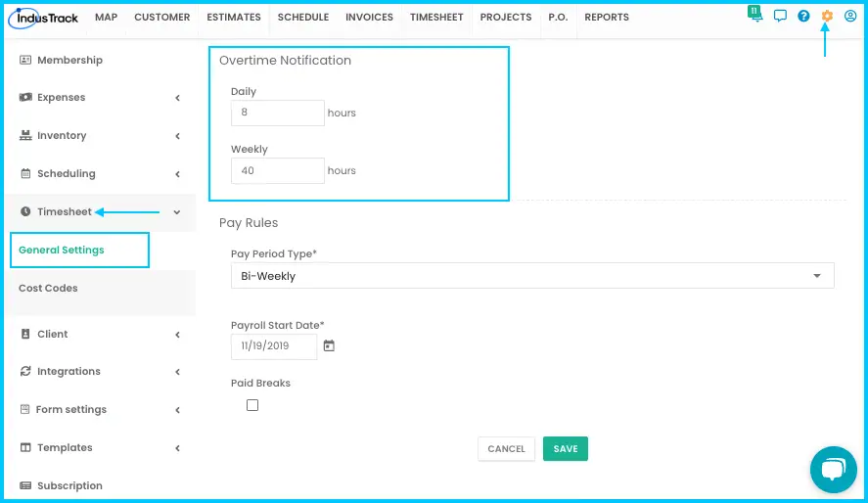Screen dimensions: 868x503
Task: Click the Scheduling calendar icon
Action: 25,173
